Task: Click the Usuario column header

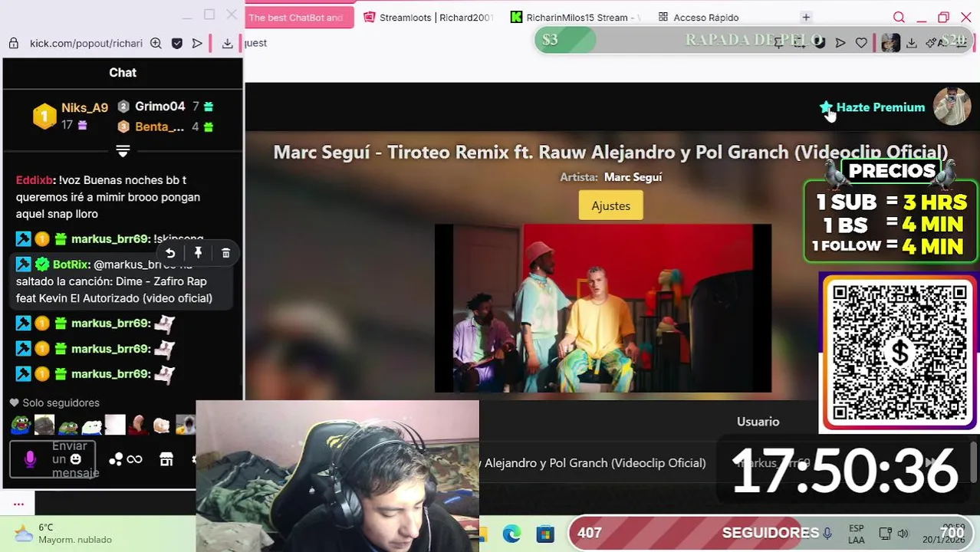Action: [x=758, y=422]
